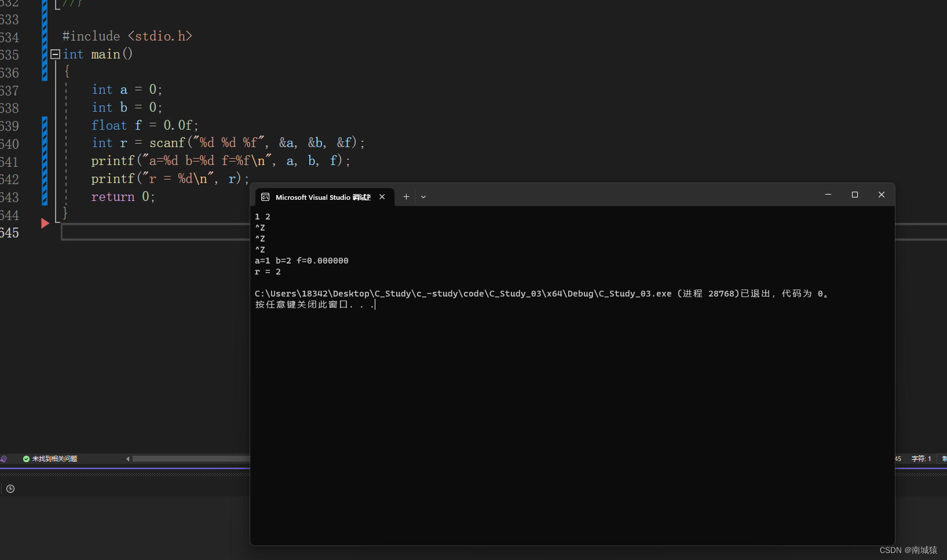This screenshot has width=947, height=560.
Task: Click the empty line 645 in the editor
Action: 155,232
